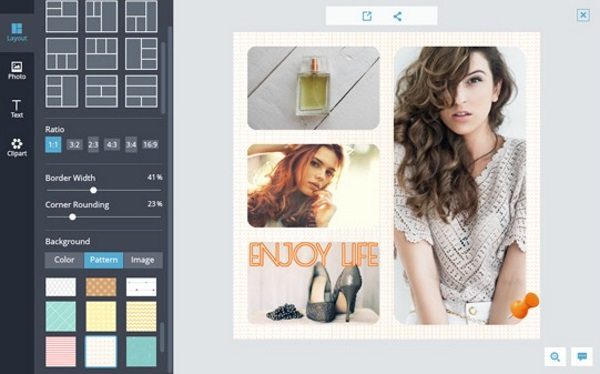Pick the pink striped pattern swatch
Viewport: 600px width, 374px height.
(60, 351)
